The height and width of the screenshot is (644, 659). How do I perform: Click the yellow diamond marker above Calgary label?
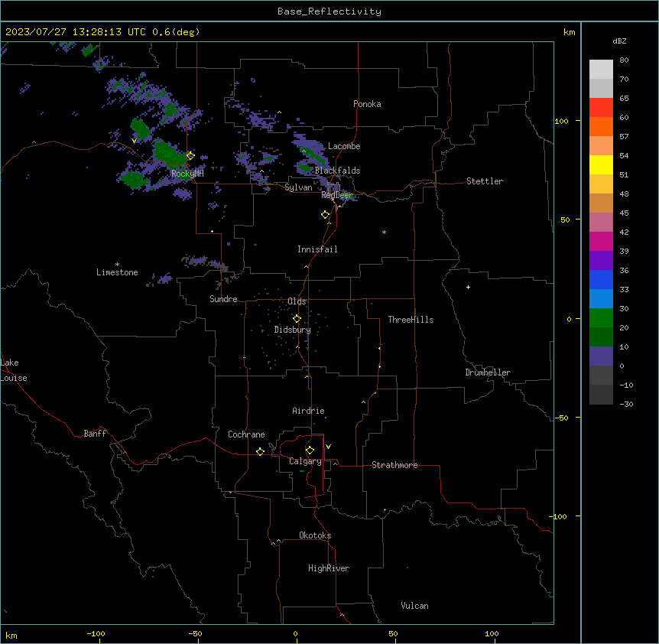310,450
